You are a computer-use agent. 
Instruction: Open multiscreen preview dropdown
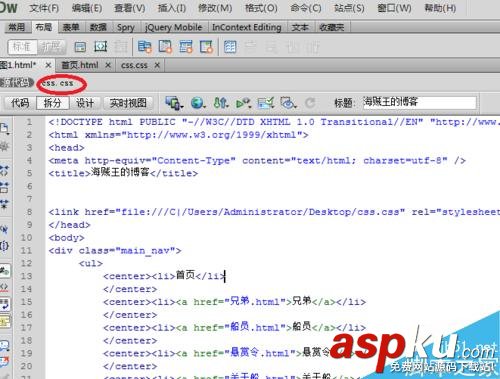tap(174, 103)
